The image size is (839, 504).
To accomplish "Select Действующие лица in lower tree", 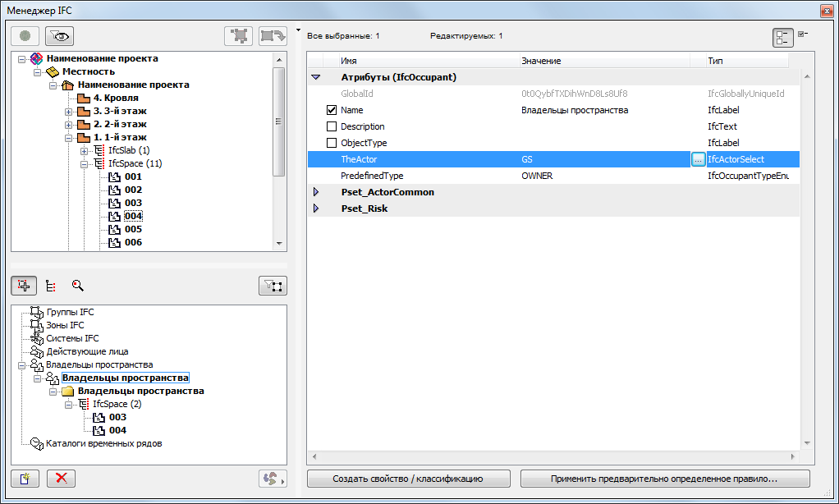I will (87, 351).
